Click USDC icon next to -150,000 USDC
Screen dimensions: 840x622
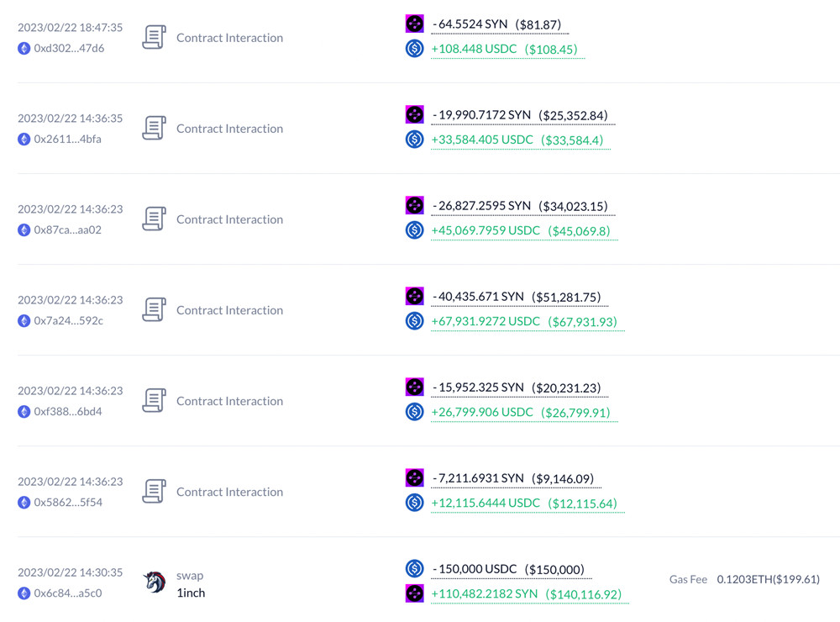(414, 569)
